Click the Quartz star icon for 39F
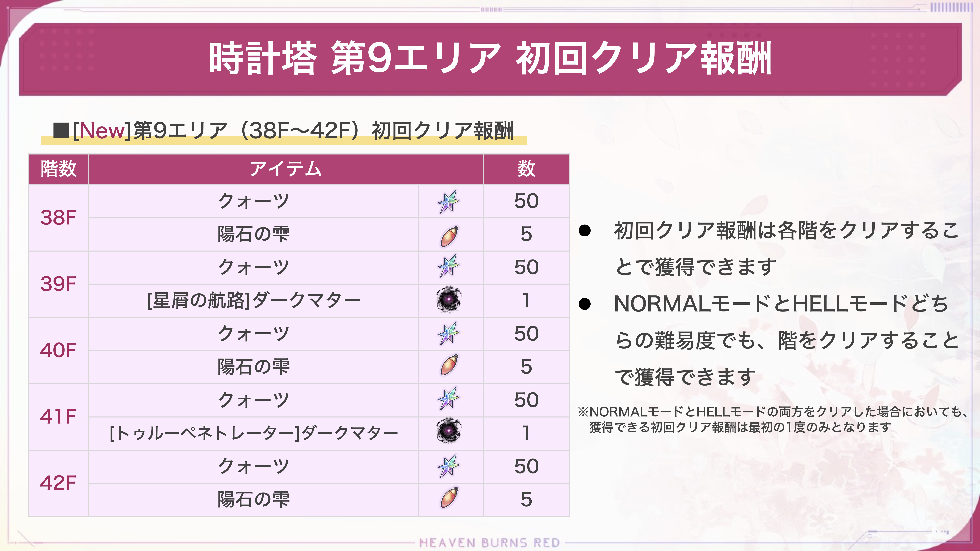Viewport: 980px width, 551px height. click(x=449, y=266)
